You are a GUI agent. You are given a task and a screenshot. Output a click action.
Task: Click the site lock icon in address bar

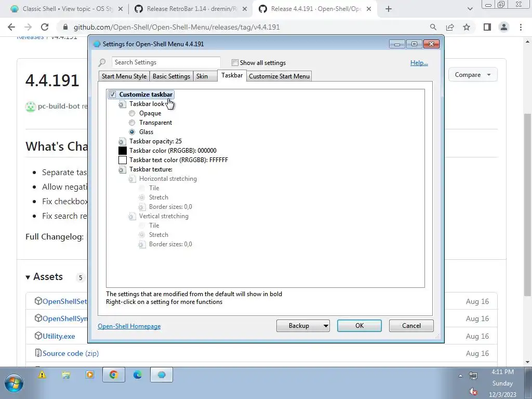[x=65, y=27]
